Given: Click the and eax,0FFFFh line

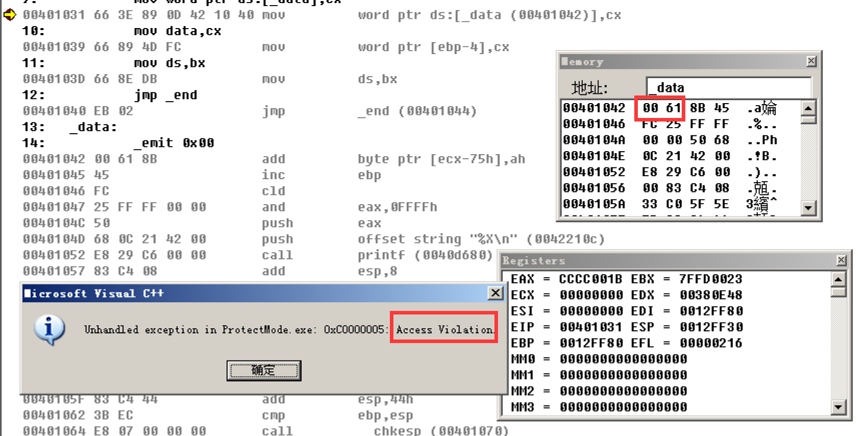Looking at the screenshot, I should (x=230, y=207).
